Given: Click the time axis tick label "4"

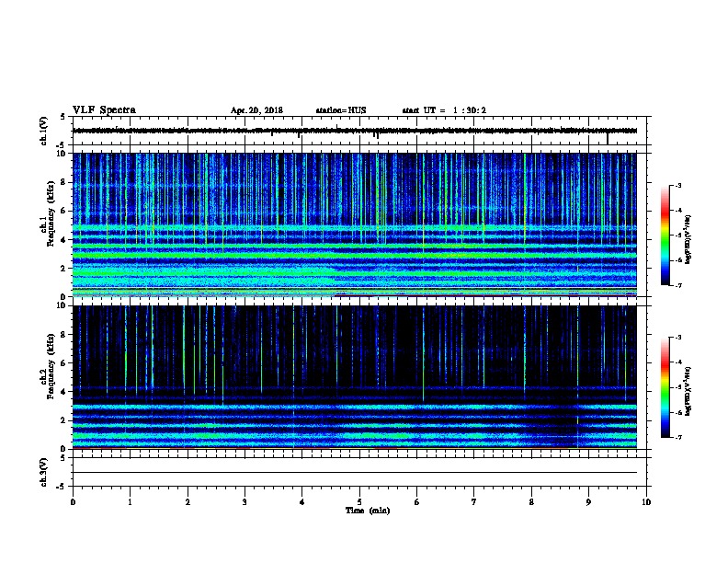Looking at the screenshot, I should tap(302, 502).
